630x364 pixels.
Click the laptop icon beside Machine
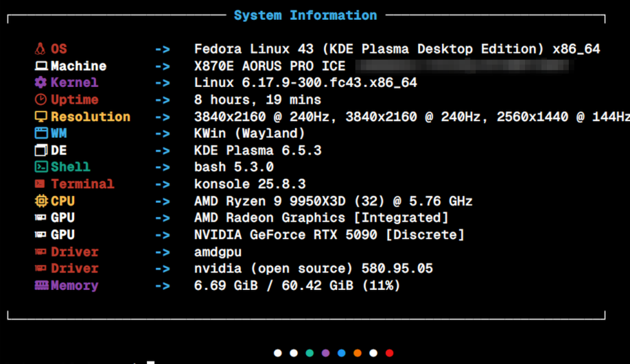(x=41, y=66)
